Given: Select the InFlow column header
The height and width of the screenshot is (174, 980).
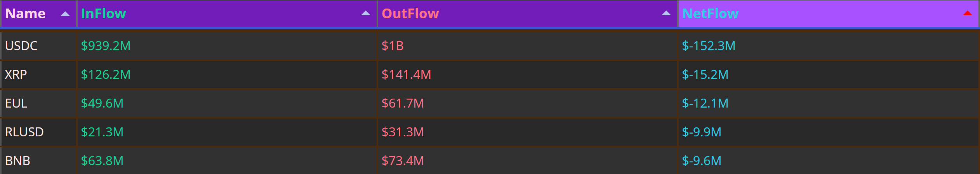Looking at the screenshot, I should (x=227, y=14).
